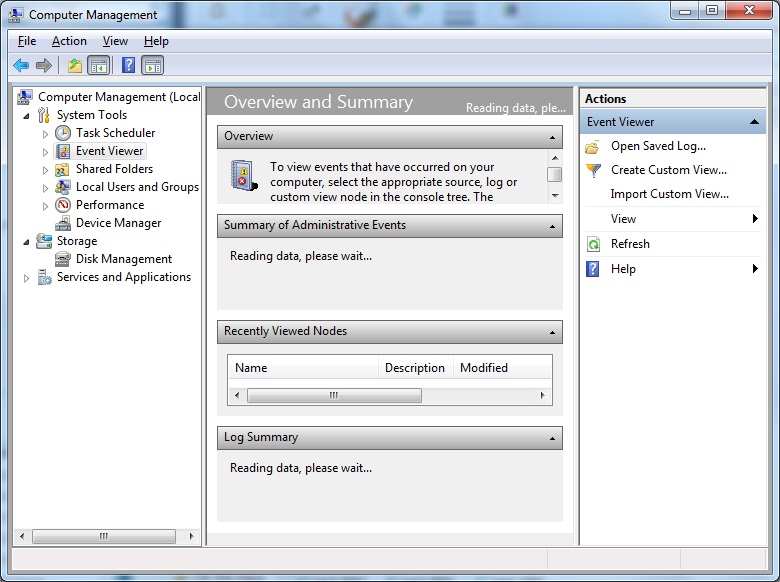Click the Help question mark toolbar icon

[128, 65]
